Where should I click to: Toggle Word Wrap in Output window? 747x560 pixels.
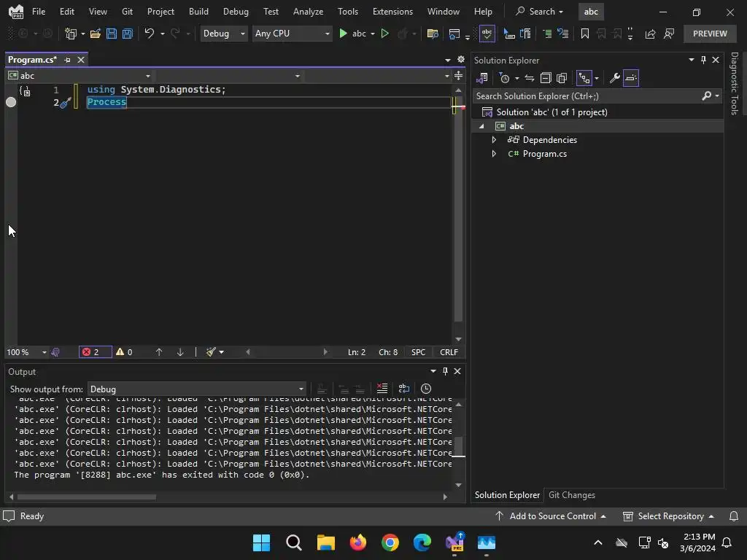pyautogui.click(x=404, y=389)
